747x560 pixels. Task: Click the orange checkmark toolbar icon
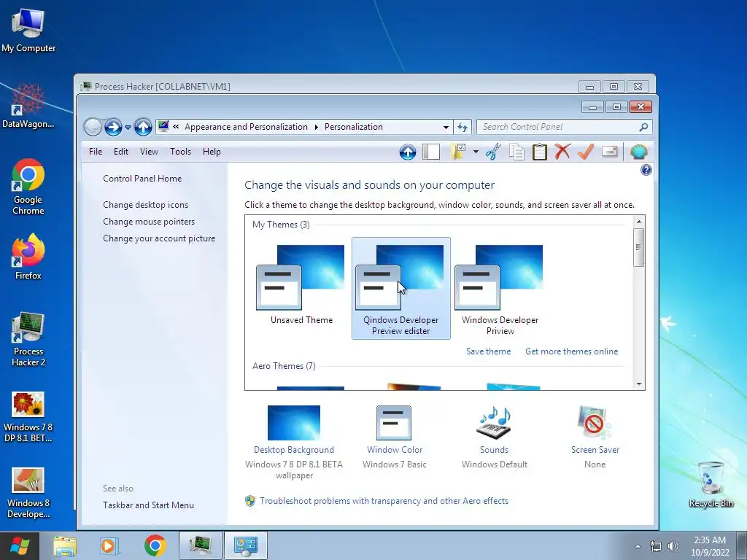pos(586,152)
